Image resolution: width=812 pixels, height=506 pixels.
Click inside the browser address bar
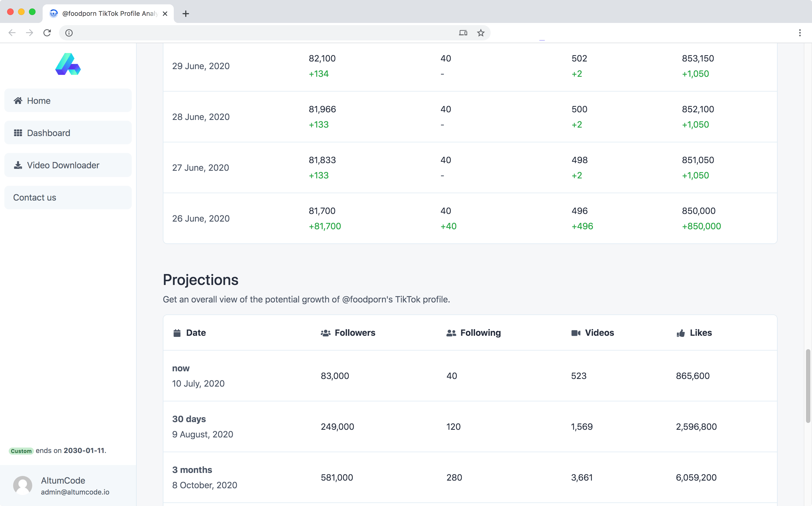click(x=261, y=33)
